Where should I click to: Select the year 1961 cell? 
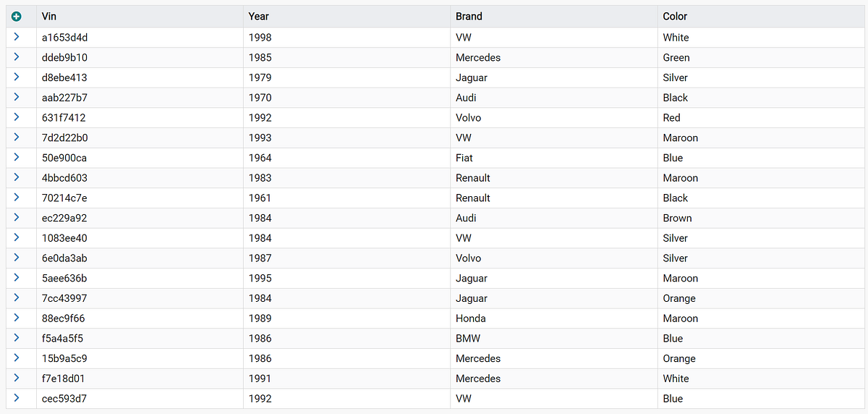coord(346,198)
